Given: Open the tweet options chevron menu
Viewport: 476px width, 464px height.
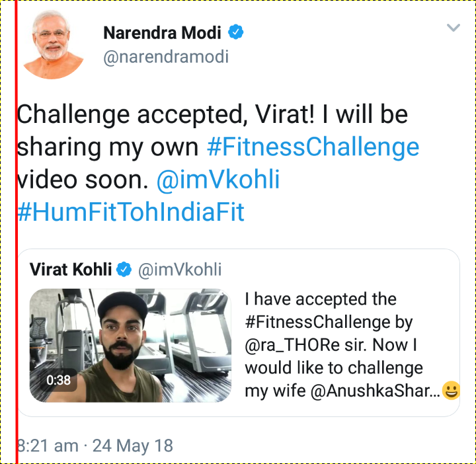Looking at the screenshot, I should click(454, 28).
